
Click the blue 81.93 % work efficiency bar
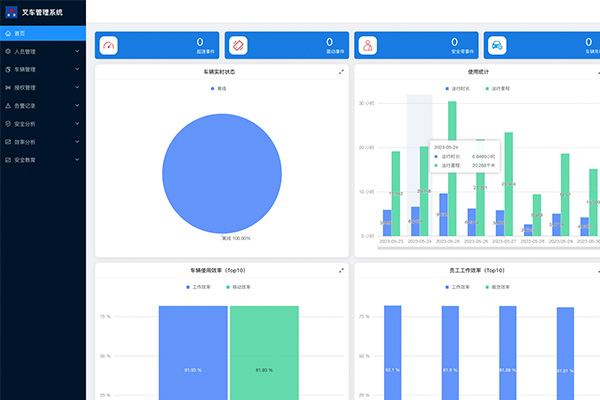point(193,353)
